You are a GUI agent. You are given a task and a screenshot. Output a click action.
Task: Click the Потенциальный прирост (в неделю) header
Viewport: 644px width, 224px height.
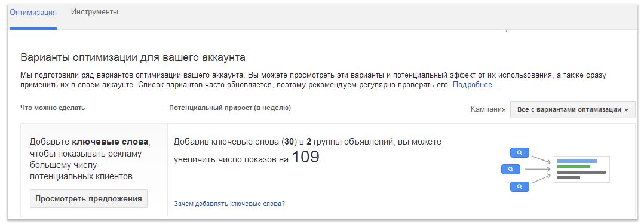pyautogui.click(x=230, y=108)
